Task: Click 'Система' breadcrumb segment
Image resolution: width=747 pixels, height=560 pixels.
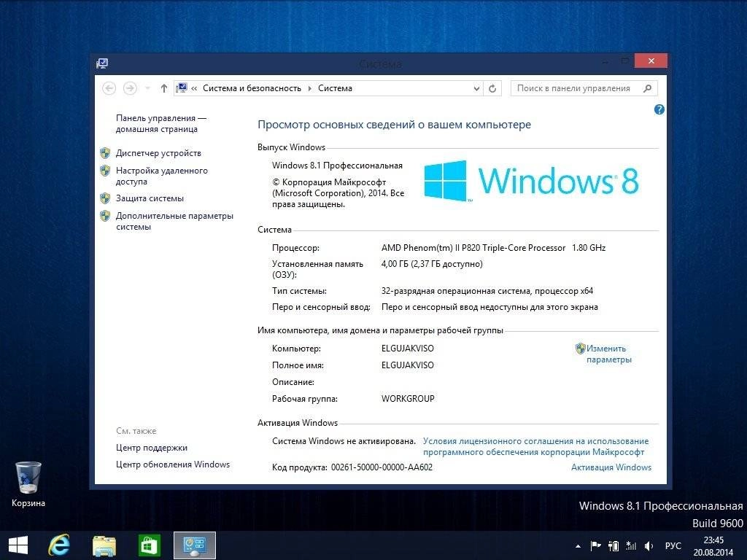Action: pos(335,88)
